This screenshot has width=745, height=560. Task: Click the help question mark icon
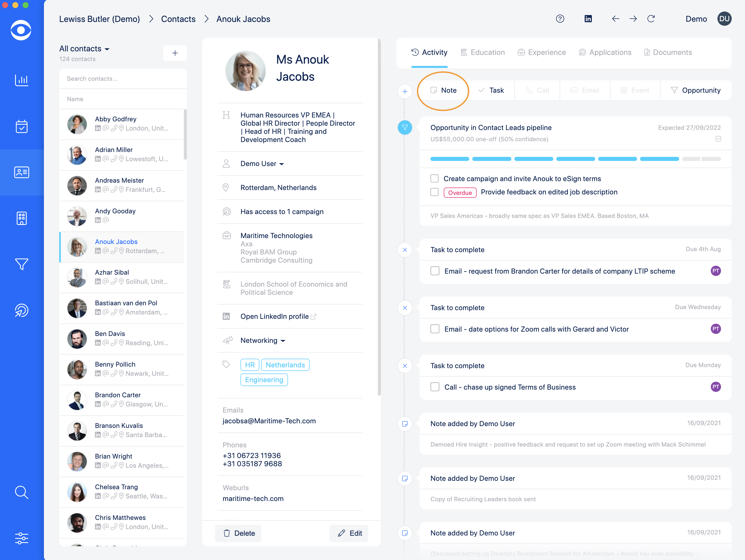[560, 19]
